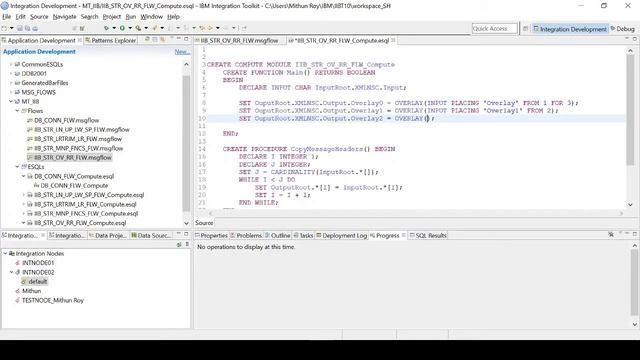The width and height of the screenshot is (640, 360).
Task: Click the green Run toolbar icon
Action: [122, 28]
